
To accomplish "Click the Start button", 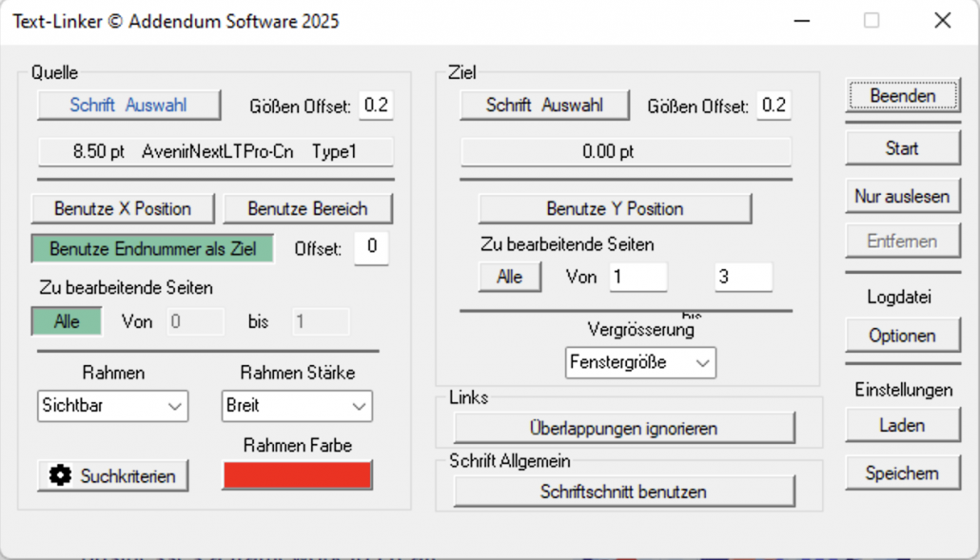I will [903, 148].
